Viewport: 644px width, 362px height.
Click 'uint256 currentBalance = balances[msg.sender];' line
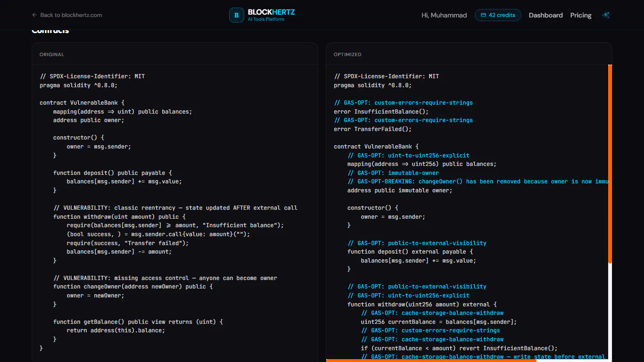(x=439, y=322)
